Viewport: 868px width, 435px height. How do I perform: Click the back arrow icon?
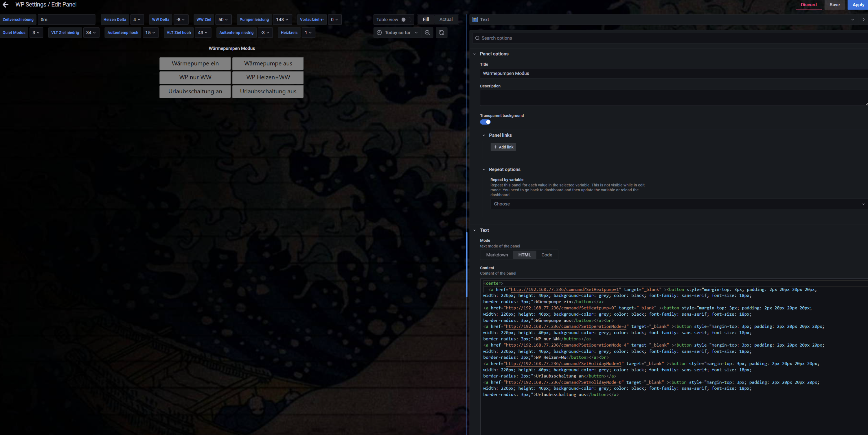point(5,5)
